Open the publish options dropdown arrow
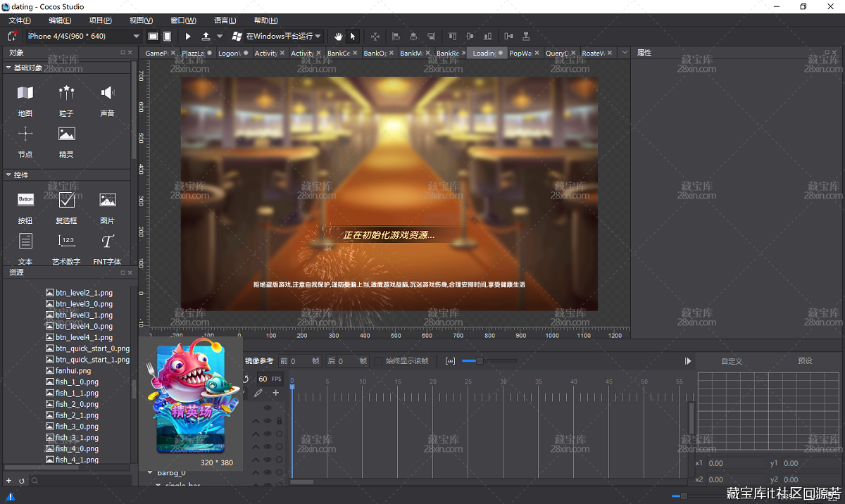The width and height of the screenshot is (845, 504). tap(220, 36)
